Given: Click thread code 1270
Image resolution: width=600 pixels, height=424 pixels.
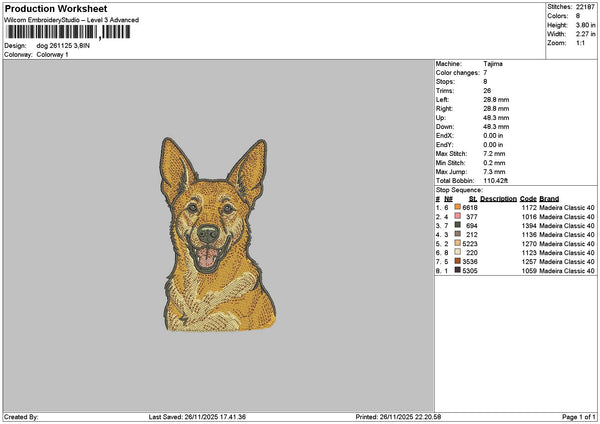Looking at the screenshot, I should [529, 244].
